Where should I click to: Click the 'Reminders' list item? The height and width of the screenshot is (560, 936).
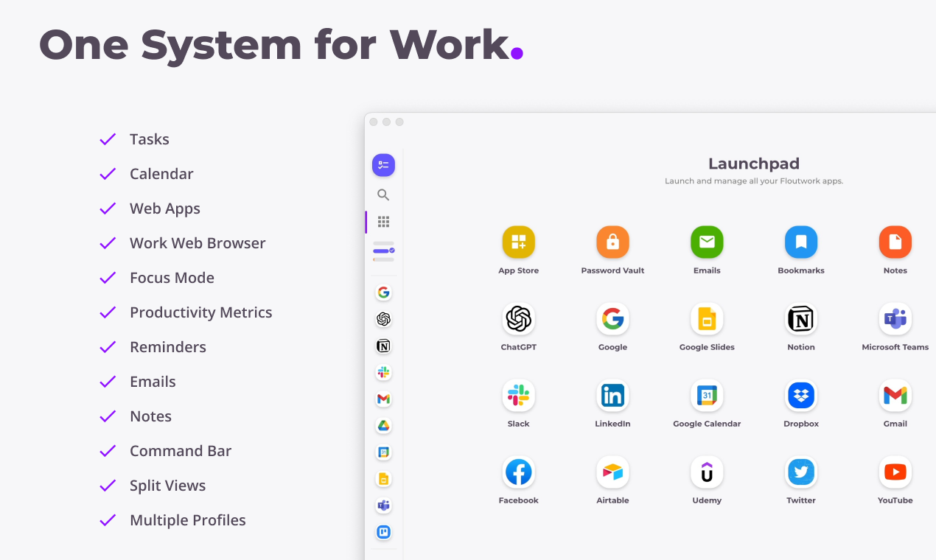click(168, 347)
